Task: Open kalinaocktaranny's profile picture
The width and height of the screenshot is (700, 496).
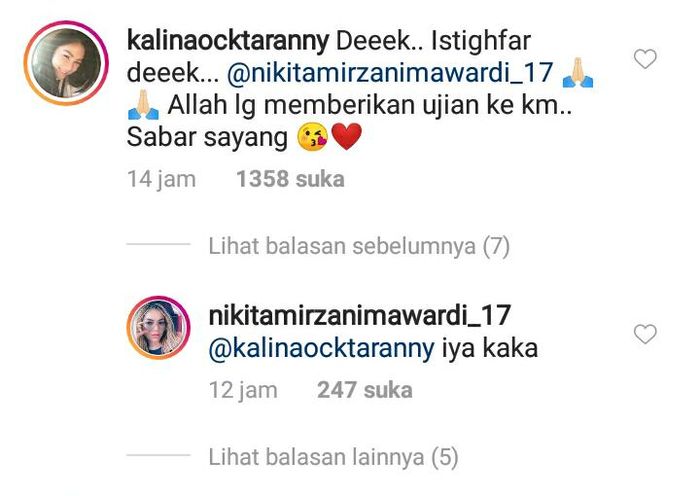Action: (66, 63)
